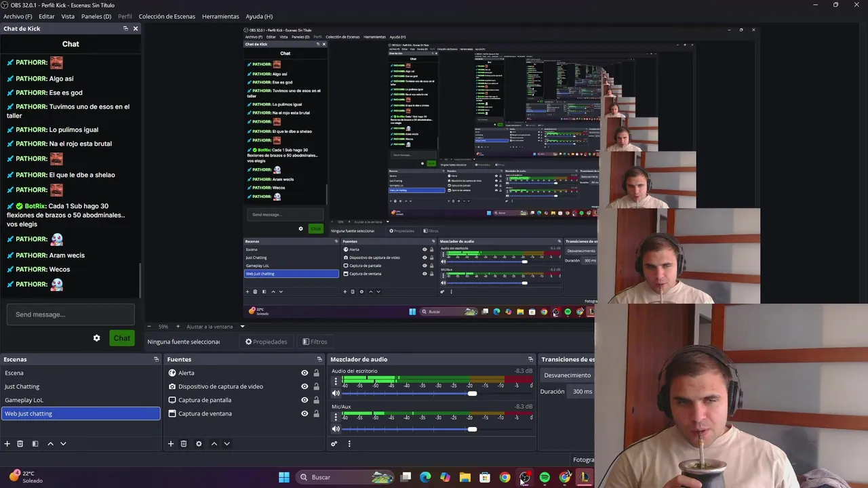Image resolution: width=868 pixels, height=488 pixels.
Task: Click the Duración 300 ms field
Action: point(581,392)
